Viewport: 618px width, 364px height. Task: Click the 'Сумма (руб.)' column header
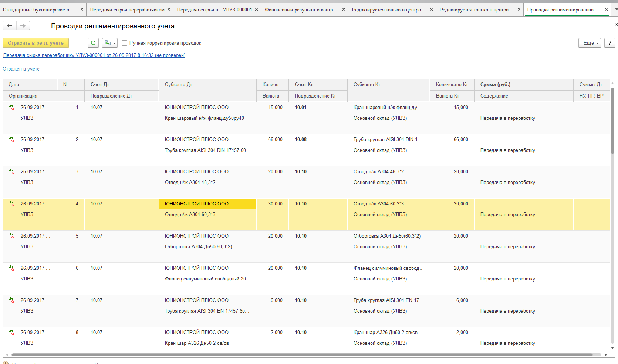coord(495,85)
